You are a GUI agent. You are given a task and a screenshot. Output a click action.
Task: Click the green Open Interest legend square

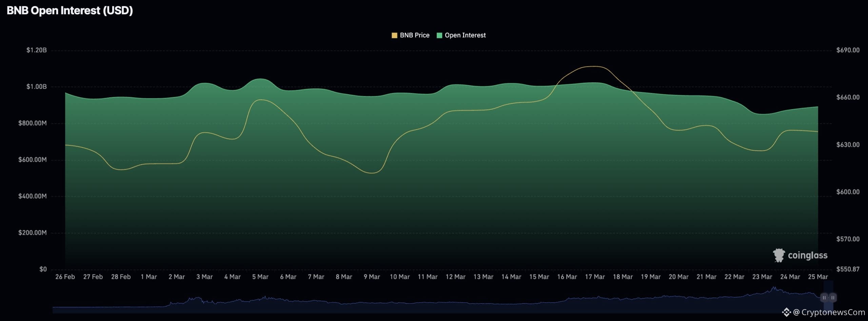tap(439, 35)
